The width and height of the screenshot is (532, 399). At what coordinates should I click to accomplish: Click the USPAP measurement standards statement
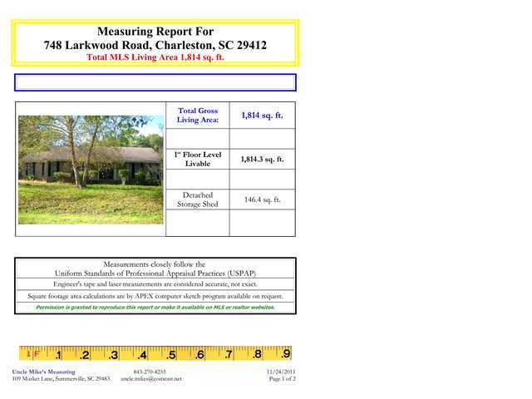155,268
